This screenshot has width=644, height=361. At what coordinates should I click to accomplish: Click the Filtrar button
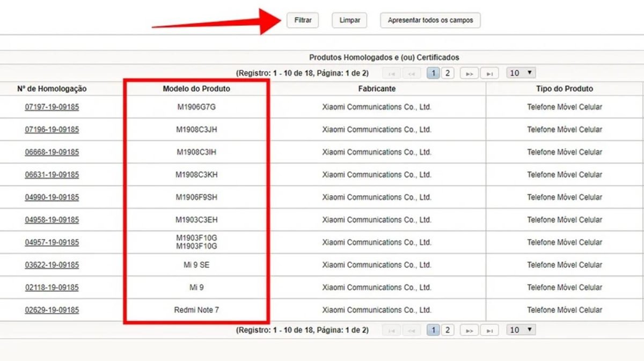(x=303, y=20)
